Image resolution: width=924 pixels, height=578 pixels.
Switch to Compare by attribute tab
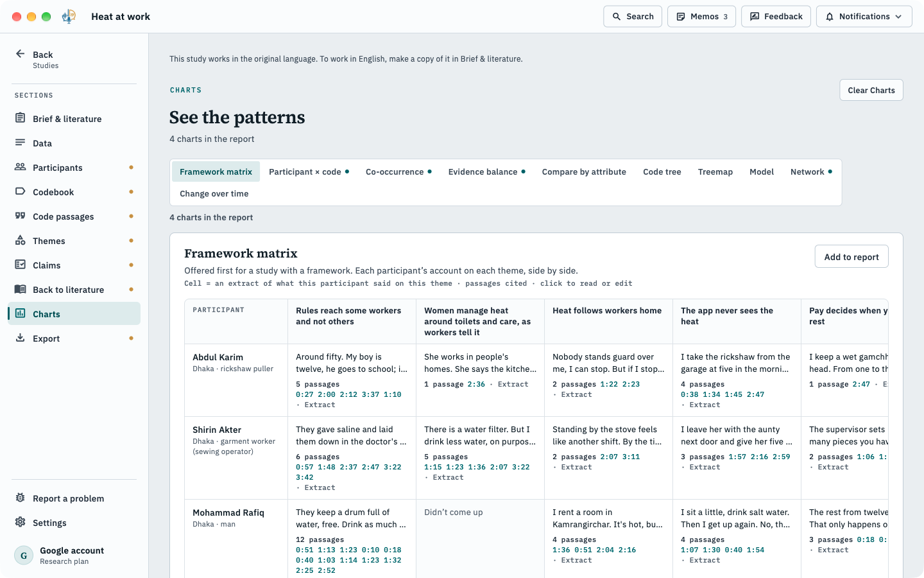[584, 171]
